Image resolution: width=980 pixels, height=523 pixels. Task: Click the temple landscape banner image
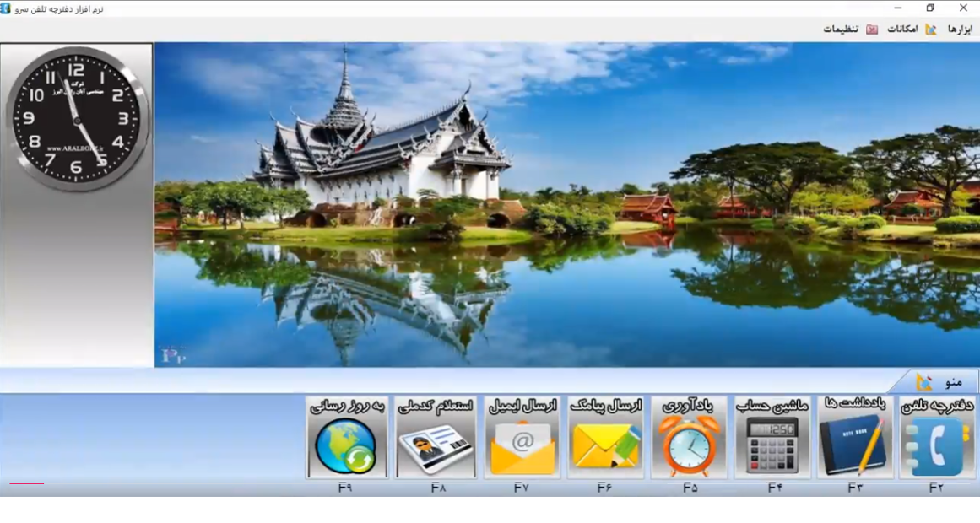coord(566,202)
